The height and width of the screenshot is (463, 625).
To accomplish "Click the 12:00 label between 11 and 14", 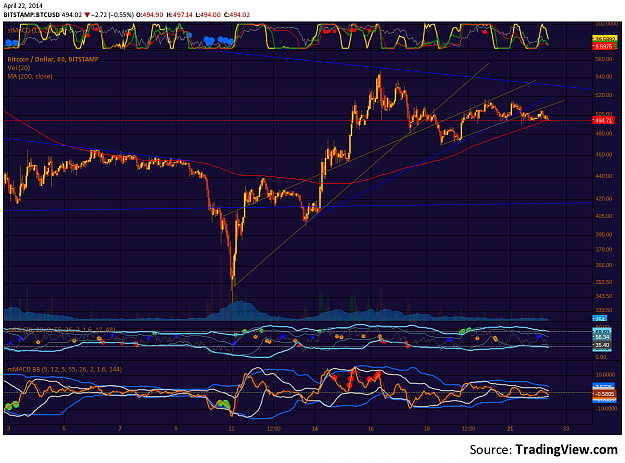I will click(273, 429).
